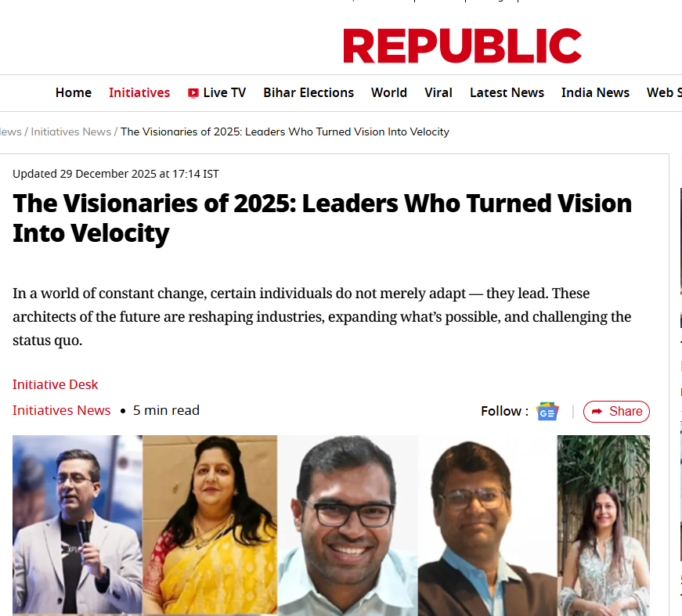Open the Bihar Elections section
Viewport: 682px width, 616px height.
[x=309, y=92]
